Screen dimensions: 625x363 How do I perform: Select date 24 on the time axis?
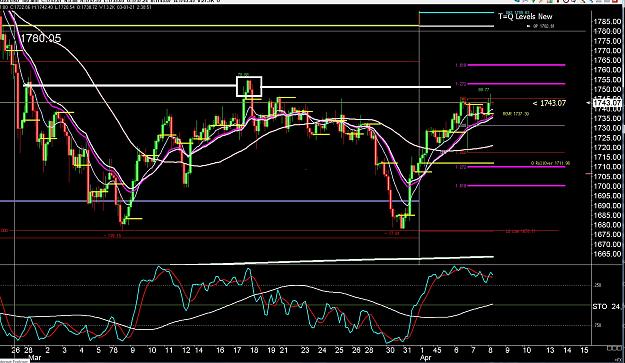(x=322, y=350)
